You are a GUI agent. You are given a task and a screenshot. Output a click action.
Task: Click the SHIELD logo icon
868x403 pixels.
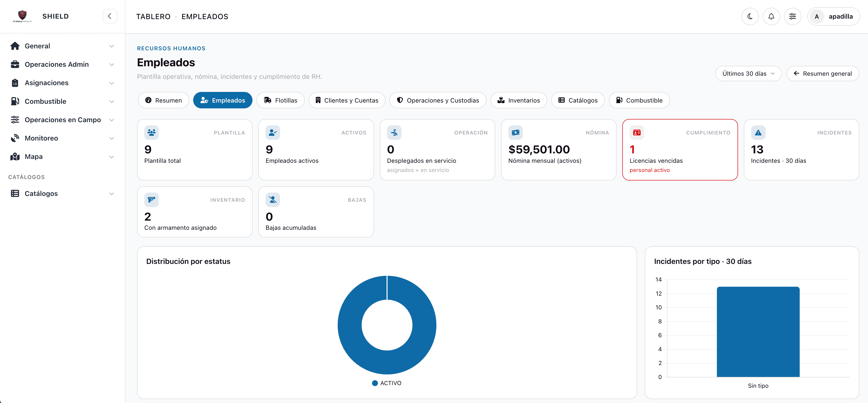(22, 16)
